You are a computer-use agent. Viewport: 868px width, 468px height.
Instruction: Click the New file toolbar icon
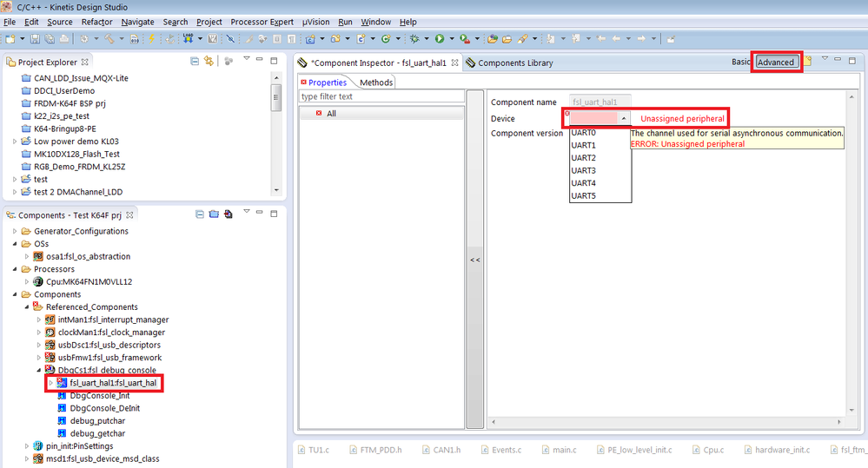pos(10,39)
